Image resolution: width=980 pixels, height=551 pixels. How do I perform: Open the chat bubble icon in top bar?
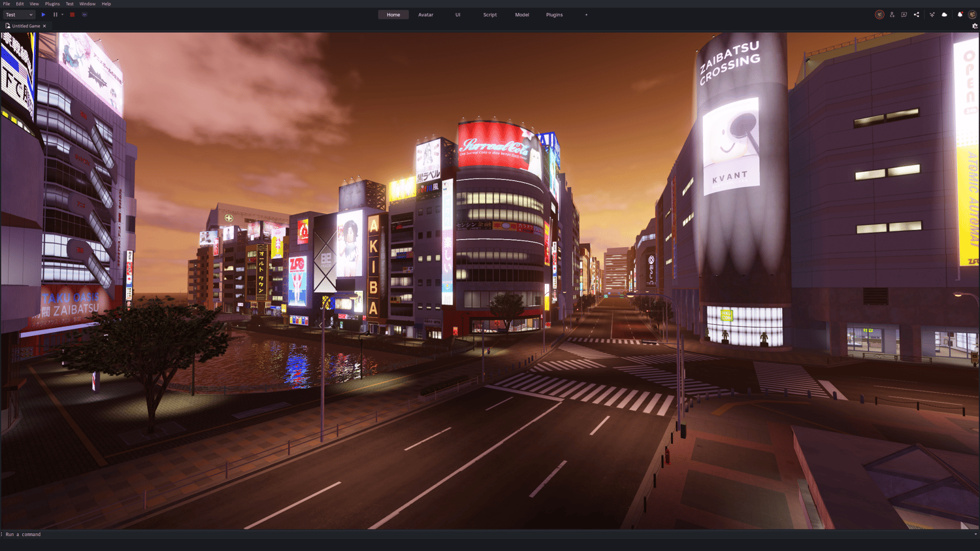pyautogui.click(x=904, y=14)
